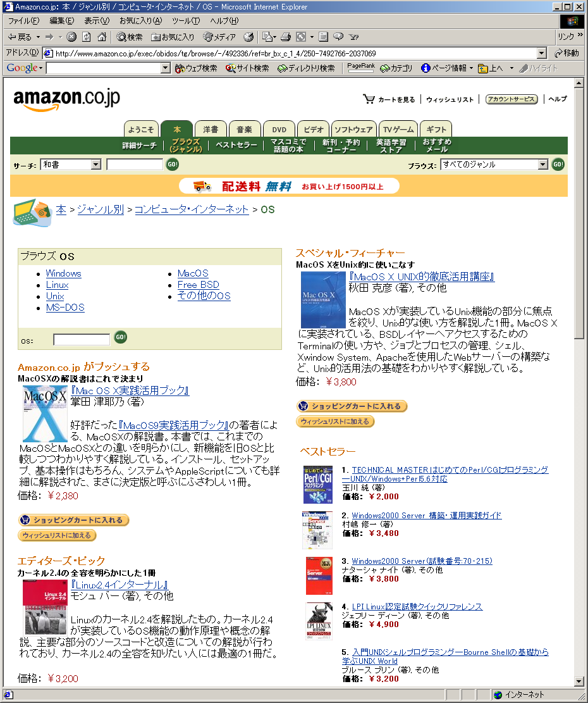Image resolution: width=588 pixels, height=703 pixels.
Task: Click the Google toolbar ウェブ検索 button
Action: pos(196,68)
